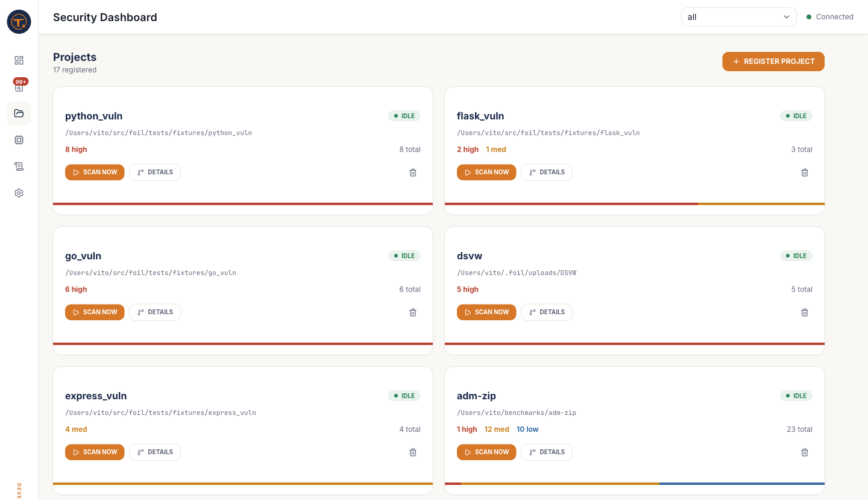Screen dimensions: 868x500
Task: Select the open folder projects icon
Action: click(x=19, y=113)
